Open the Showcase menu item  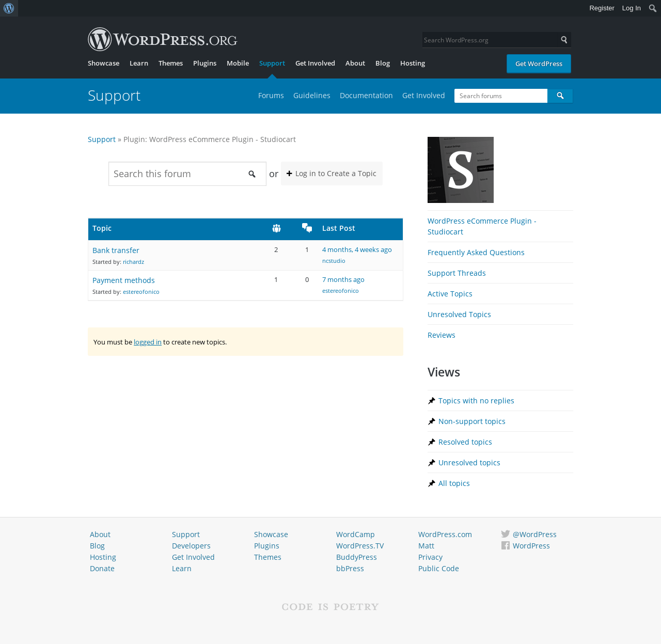pyautogui.click(x=103, y=64)
